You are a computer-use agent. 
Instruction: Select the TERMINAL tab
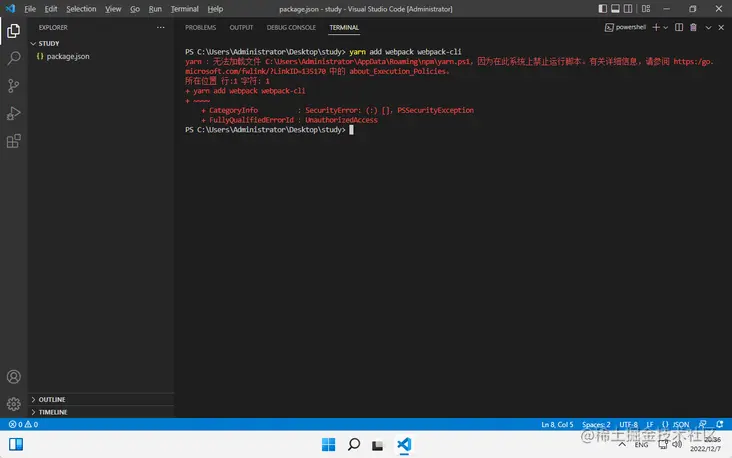click(344, 28)
